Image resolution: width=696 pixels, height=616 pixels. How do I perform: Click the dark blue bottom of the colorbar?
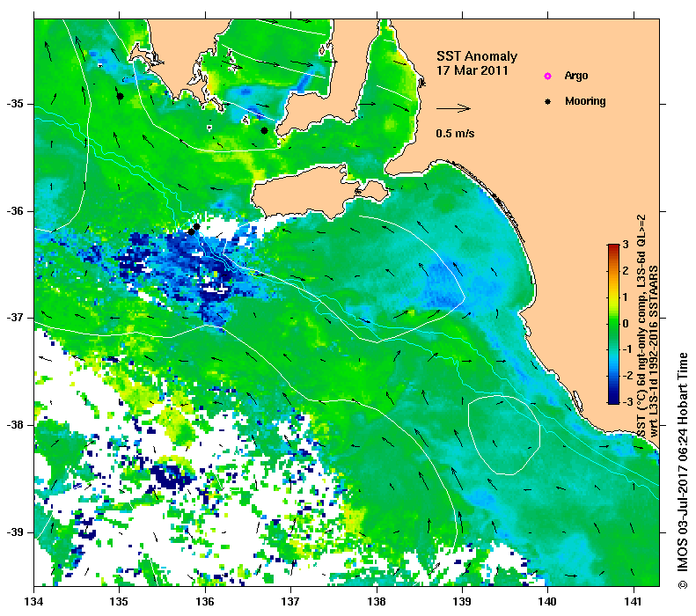(x=613, y=398)
